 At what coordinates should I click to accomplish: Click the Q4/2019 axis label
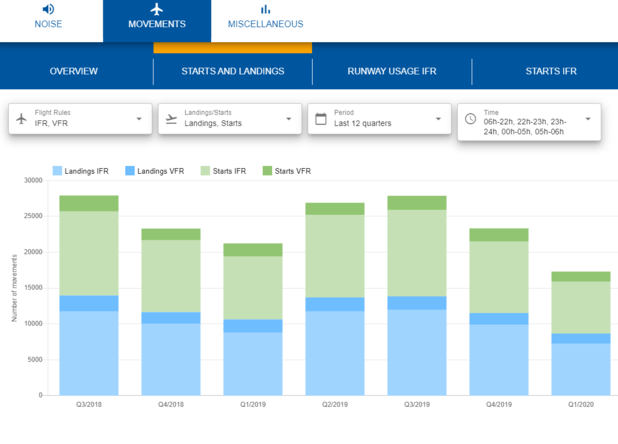tap(499, 405)
